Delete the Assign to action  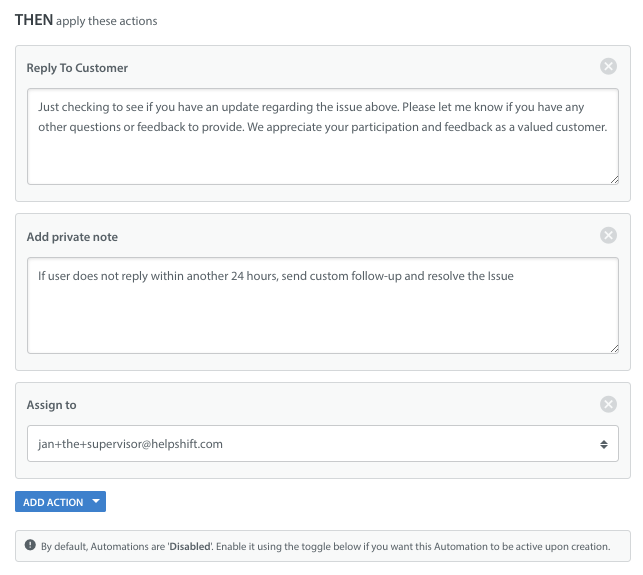608,405
